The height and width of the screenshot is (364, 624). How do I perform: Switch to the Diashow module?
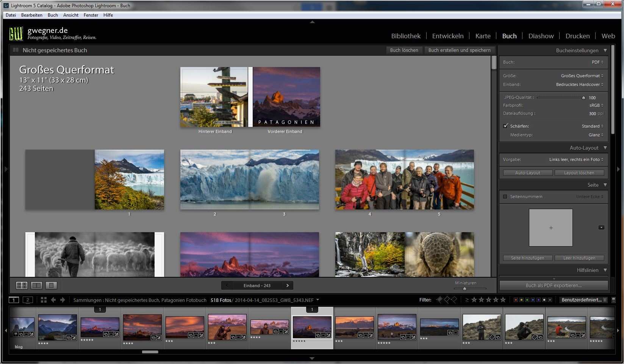click(541, 36)
